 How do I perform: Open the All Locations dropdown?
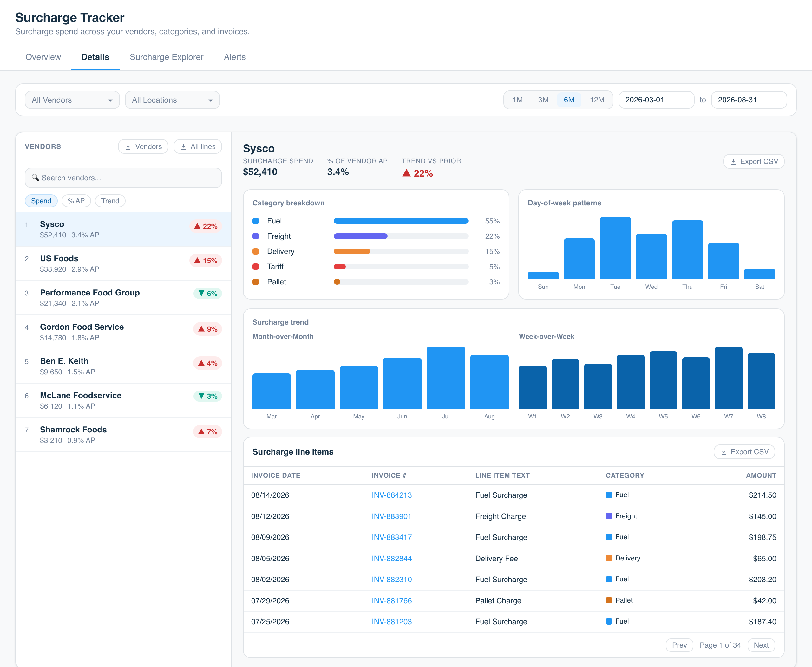point(173,100)
